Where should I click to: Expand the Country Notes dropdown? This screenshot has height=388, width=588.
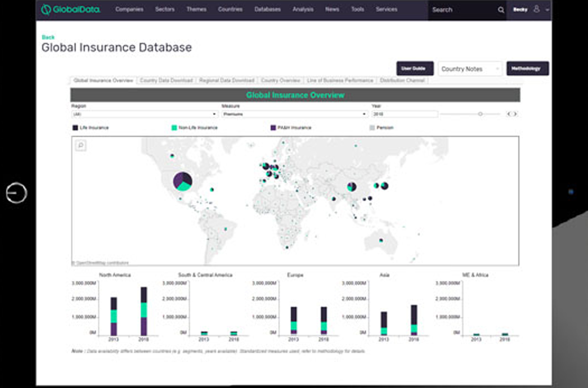pos(470,69)
